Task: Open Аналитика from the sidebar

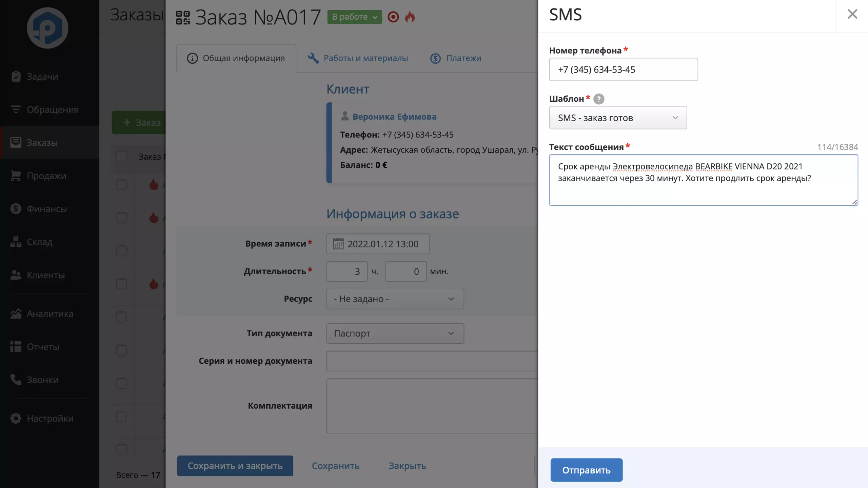Action: click(x=50, y=313)
